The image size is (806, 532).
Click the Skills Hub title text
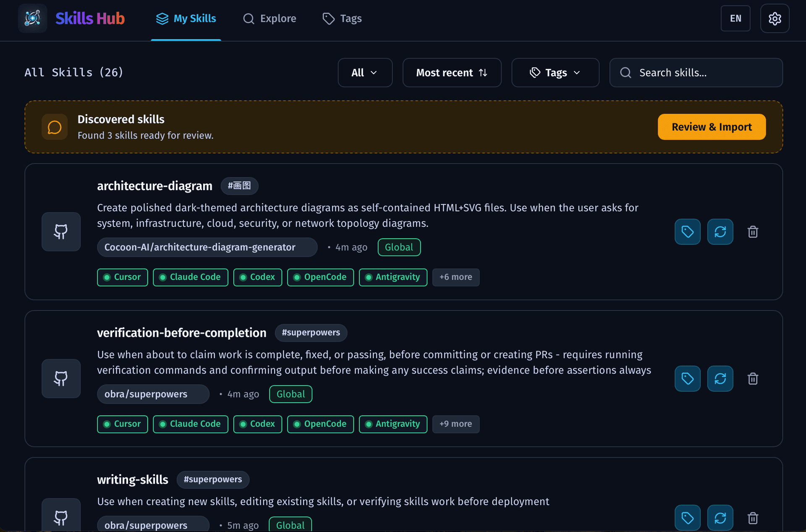pyautogui.click(x=90, y=18)
